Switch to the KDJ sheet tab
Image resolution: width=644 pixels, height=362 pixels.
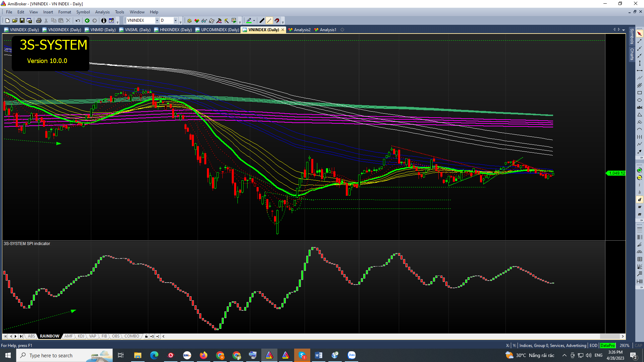(x=81, y=336)
